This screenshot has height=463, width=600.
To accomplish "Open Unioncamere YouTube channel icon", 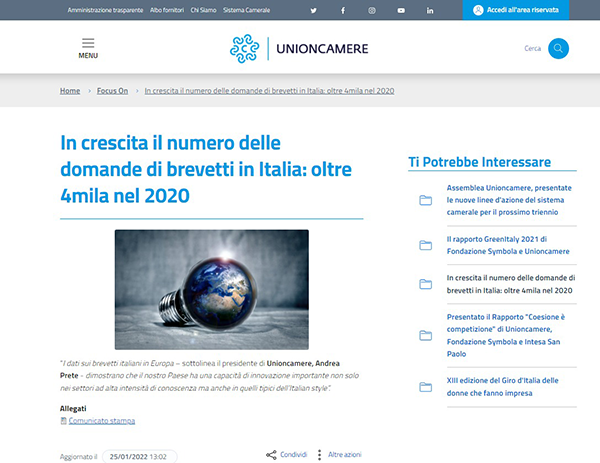I will pyautogui.click(x=401, y=10).
